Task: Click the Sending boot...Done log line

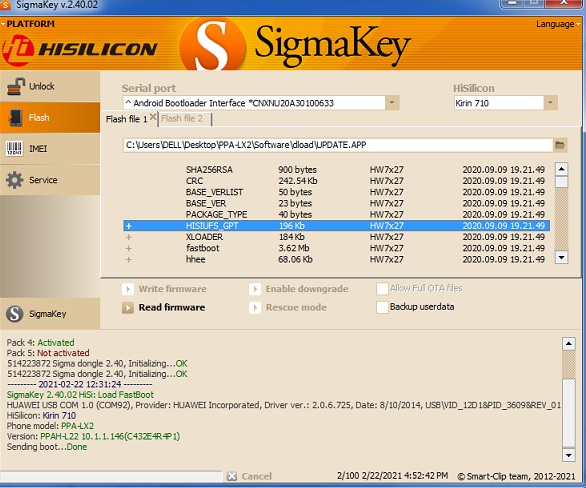Action: (47, 447)
